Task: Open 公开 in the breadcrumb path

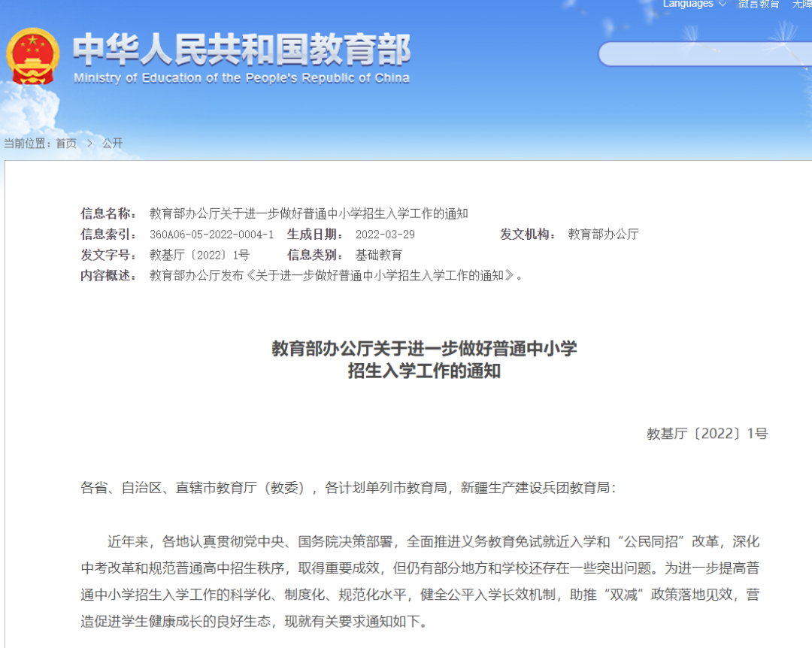Action: tap(112, 144)
